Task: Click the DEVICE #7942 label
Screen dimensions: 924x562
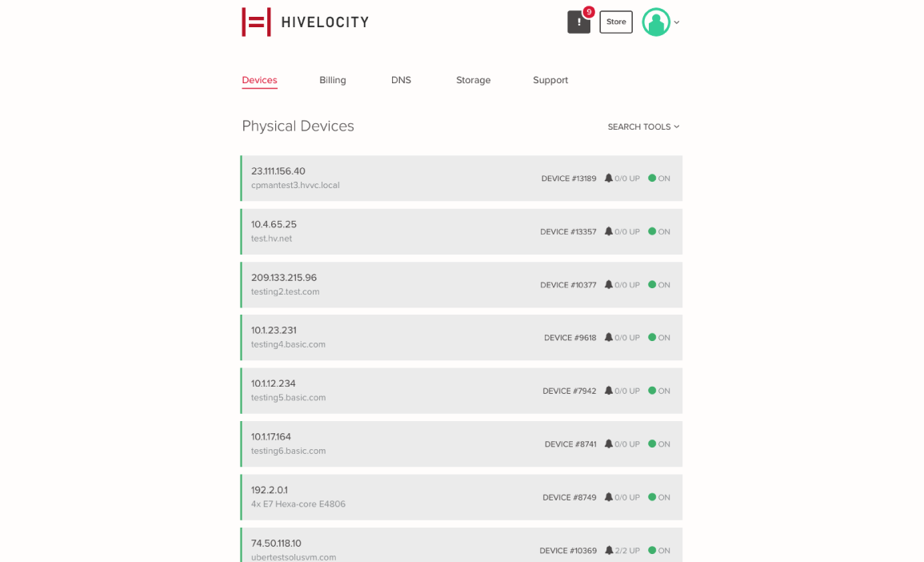Action: [x=570, y=391]
